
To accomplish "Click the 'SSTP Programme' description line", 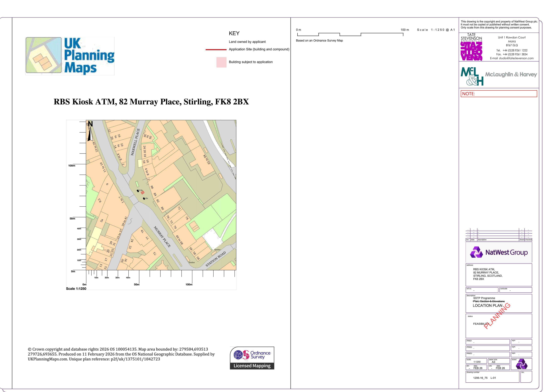I will click(484, 298).
